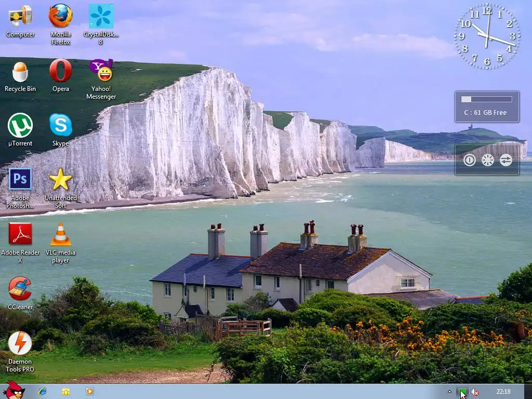
Task: Launch Adobe Photoshop shortcut
Action: click(x=20, y=188)
